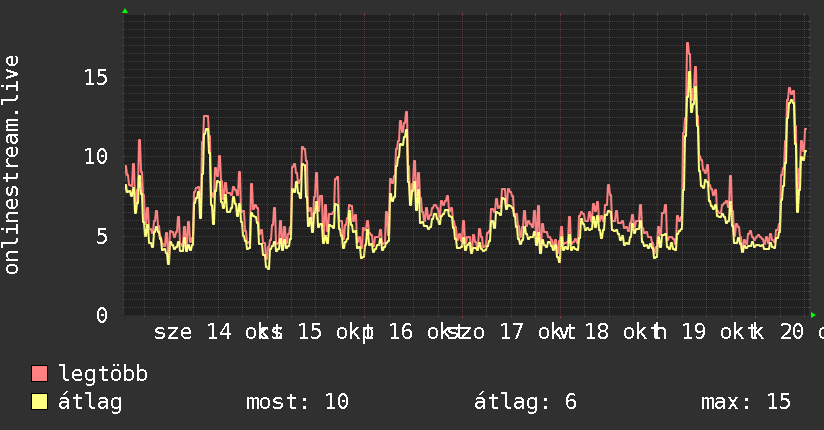The height and width of the screenshot is (430, 824).
Task: Click the yellow átlag legend swatch
Action: point(39,402)
